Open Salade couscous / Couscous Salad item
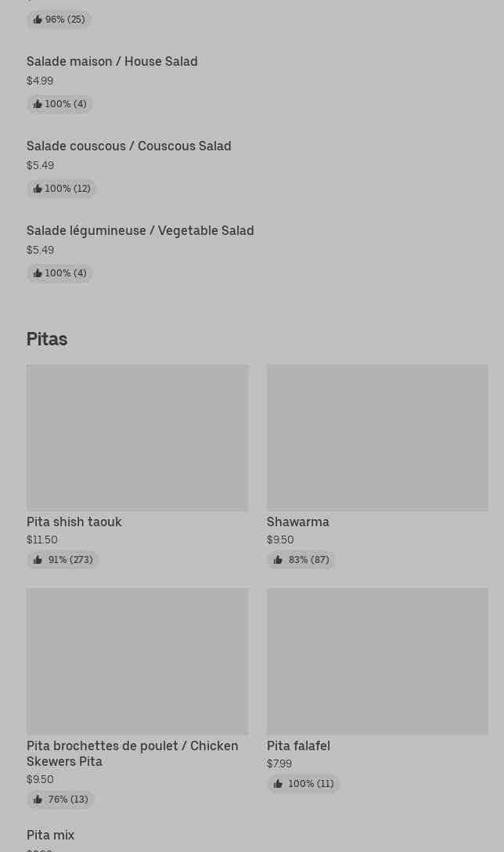 128,146
